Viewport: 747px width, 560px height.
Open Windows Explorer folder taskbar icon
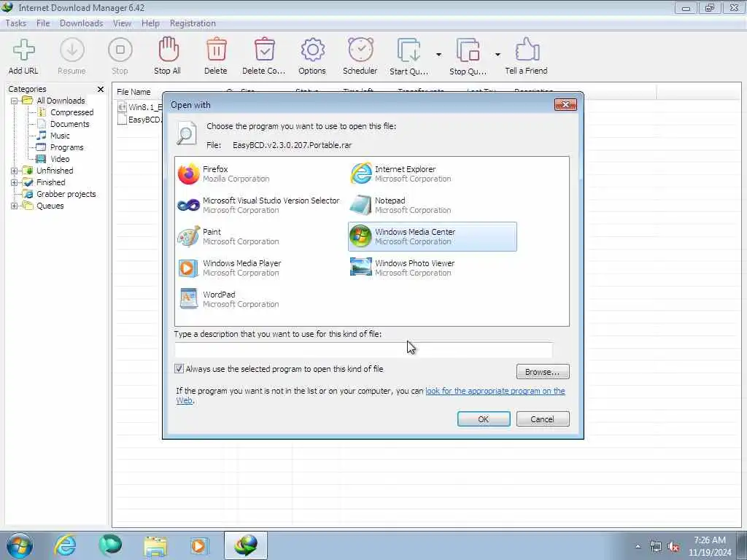pos(155,545)
